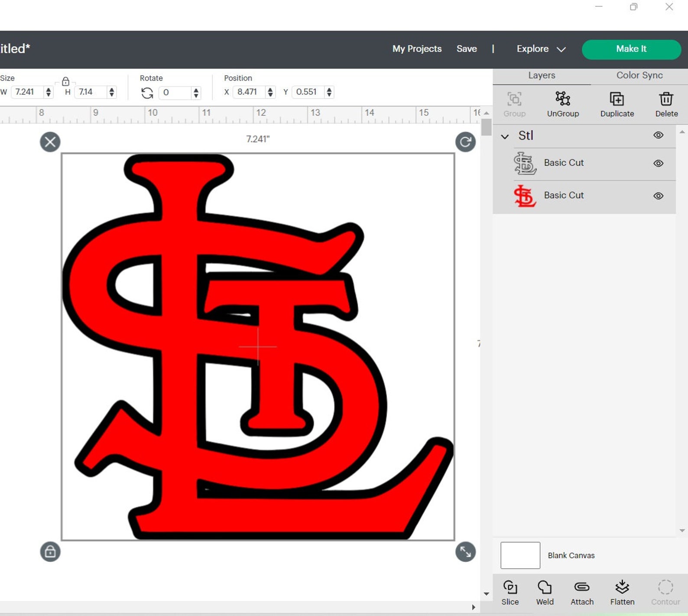688x616 pixels.
Task: Click the layers panel scroll down arrow
Action: tap(682, 531)
